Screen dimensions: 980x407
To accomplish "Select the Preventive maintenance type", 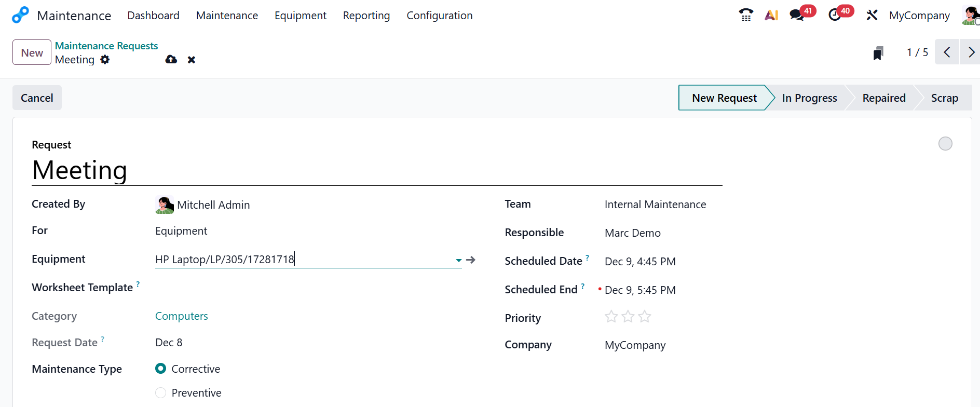I will tap(161, 393).
